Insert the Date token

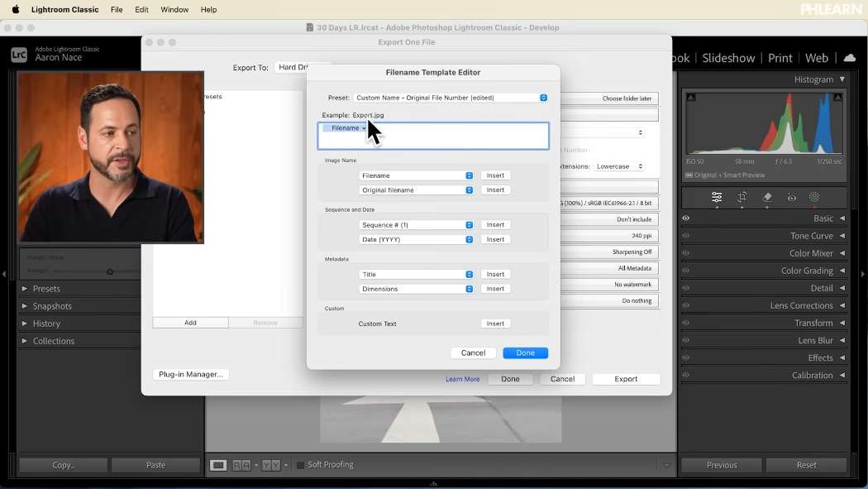pyautogui.click(x=495, y=239)
